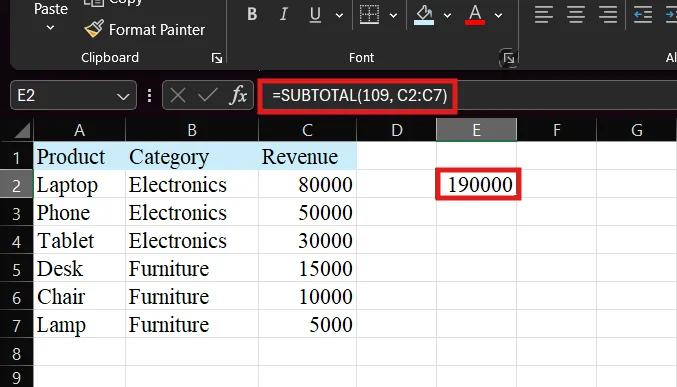Select cell E2 showing 190000
This screenshot has height=387, width=677.
[x=478, y=184]
